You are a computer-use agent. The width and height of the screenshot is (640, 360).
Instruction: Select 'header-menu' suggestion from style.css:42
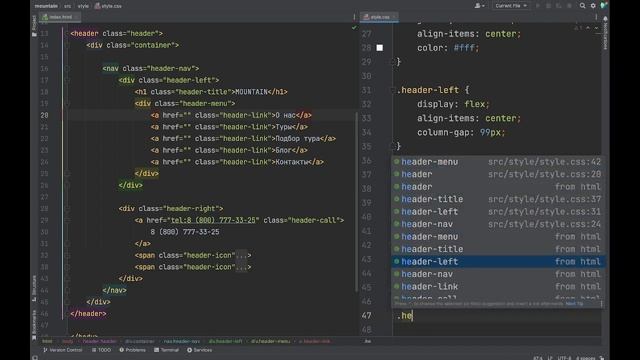497,162
